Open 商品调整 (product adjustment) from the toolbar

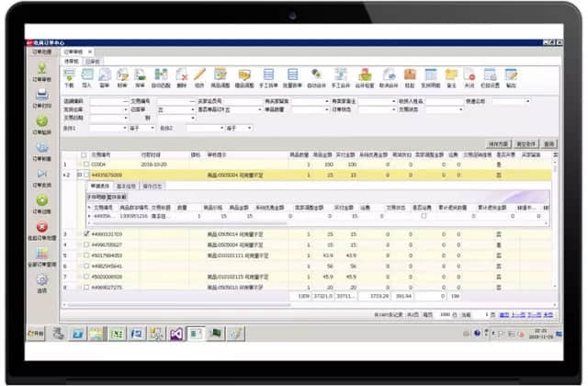coord(220,77)
